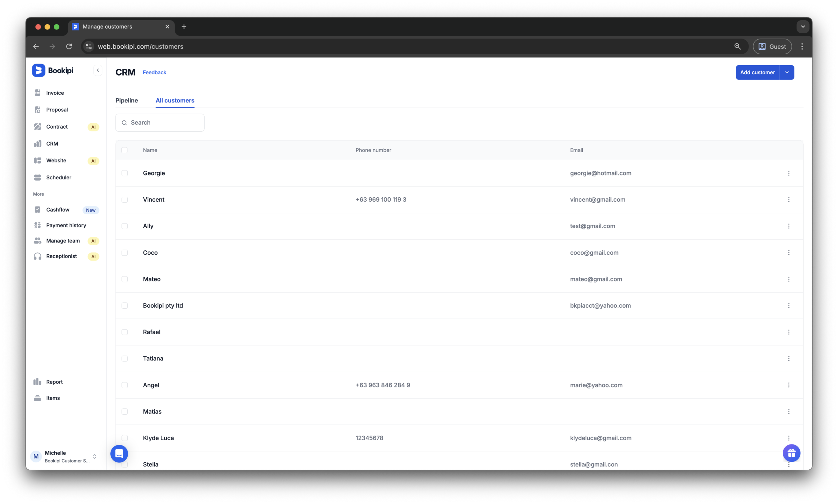Select the Proposal icon in sidebar
The image size is (838, 504).
point(38,109)
